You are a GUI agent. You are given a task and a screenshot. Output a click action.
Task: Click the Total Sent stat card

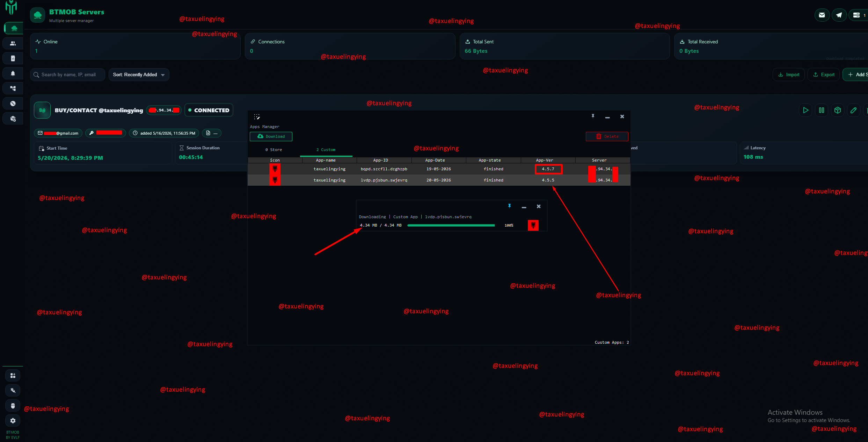(x=564, y=46)
